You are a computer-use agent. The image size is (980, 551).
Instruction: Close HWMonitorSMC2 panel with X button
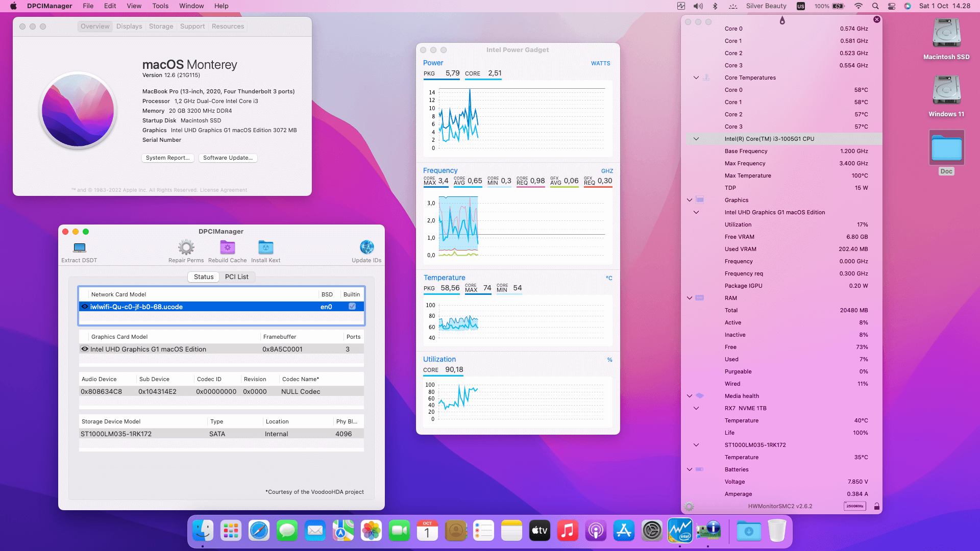tap(876, 19)
